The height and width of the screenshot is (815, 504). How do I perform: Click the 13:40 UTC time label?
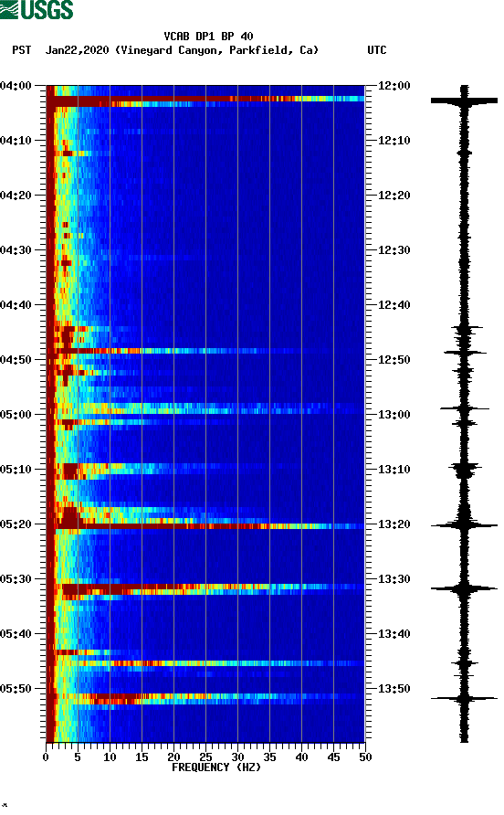(x=394, y=634)
